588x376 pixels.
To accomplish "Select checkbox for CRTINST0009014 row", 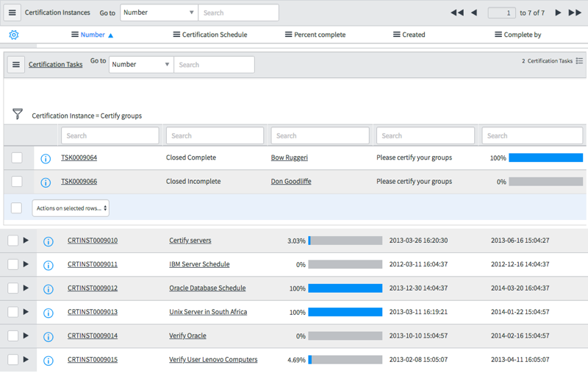I will coord(12,336).
